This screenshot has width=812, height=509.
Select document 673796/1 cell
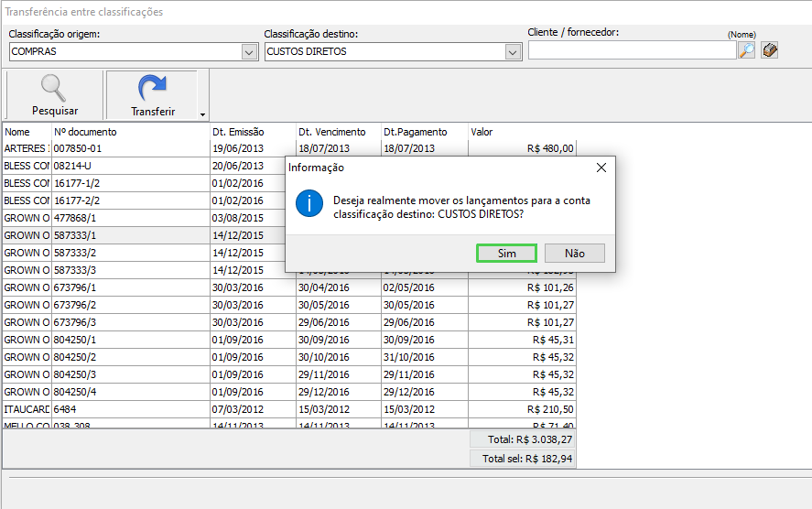click(x=131, y=287)
